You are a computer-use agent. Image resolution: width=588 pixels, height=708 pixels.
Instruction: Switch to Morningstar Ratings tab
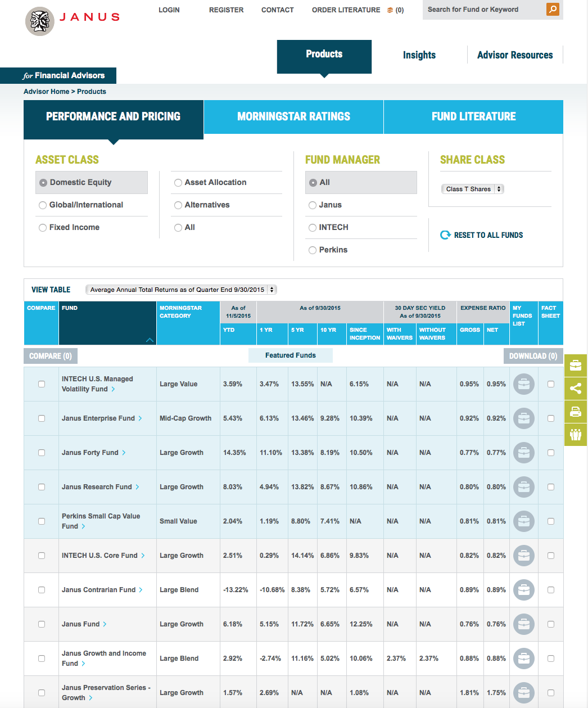point(293,117)
